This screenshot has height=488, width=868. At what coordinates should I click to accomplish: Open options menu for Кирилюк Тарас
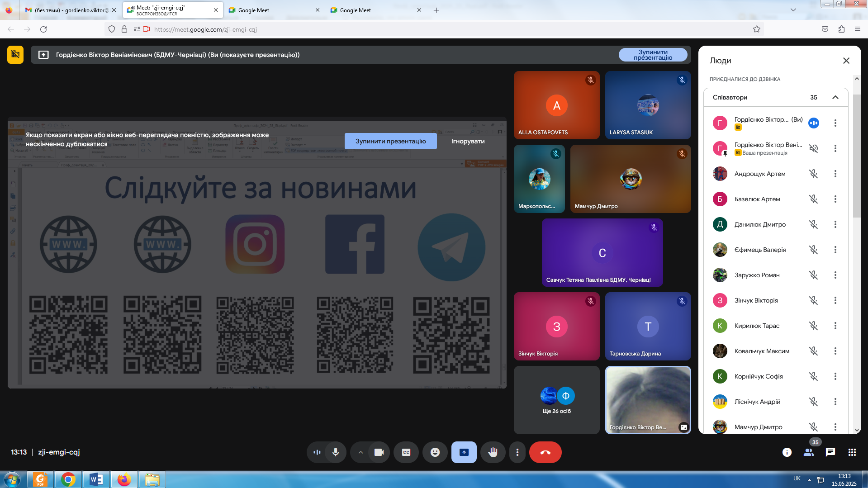[835, 326]
